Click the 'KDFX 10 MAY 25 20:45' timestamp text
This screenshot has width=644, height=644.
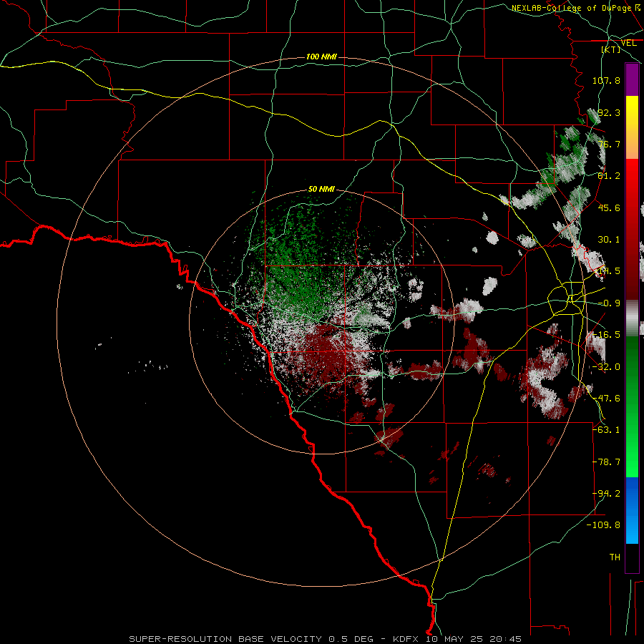(x=457, y=639)
